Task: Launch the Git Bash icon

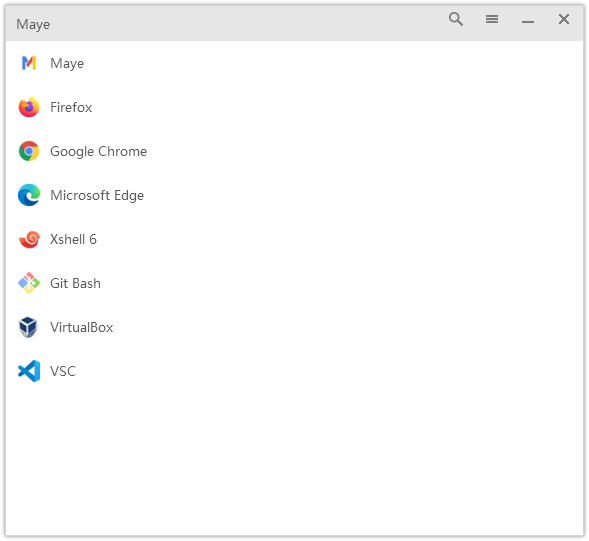Action: [x=29, y=283]
